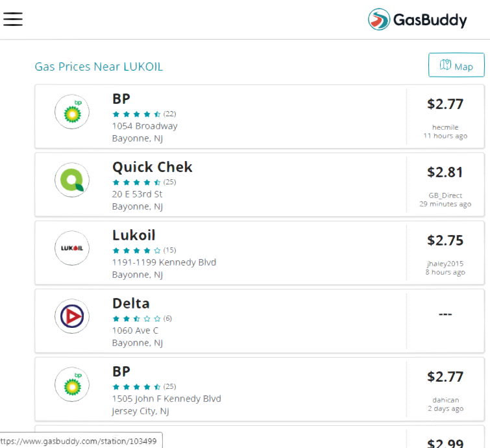Open the Lukoil station name link
The image size is (490, 448).
point(134,235)
